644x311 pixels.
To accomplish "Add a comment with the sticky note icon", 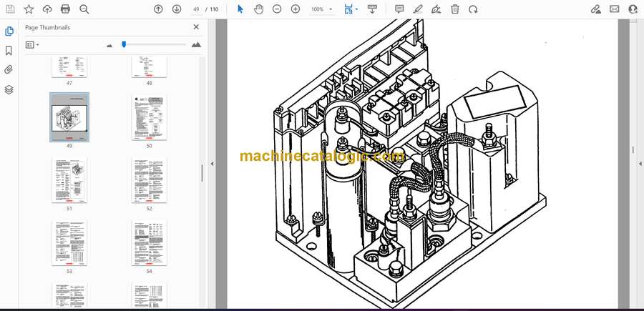I will [399, 9].
